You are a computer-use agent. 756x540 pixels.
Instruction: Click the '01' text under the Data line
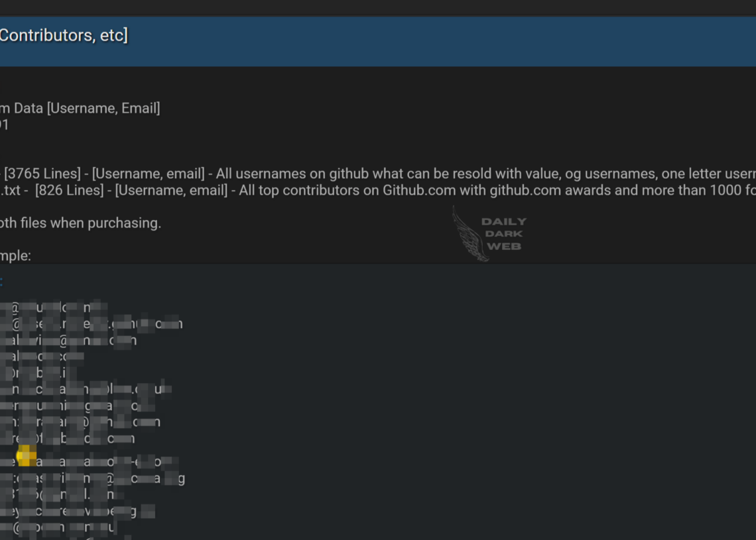coord(4,125)
